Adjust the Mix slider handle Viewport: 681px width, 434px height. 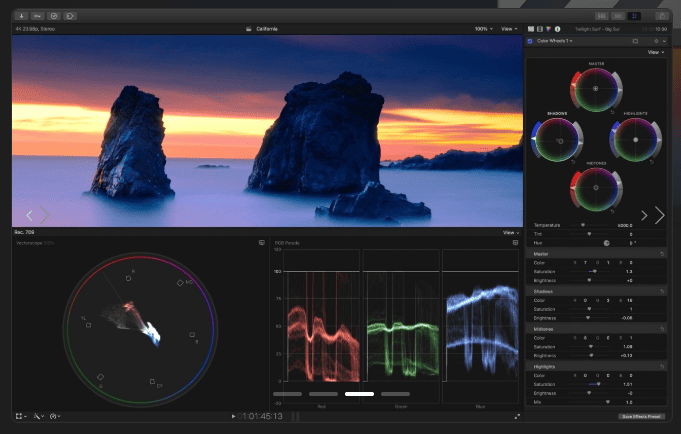[607, 402]
